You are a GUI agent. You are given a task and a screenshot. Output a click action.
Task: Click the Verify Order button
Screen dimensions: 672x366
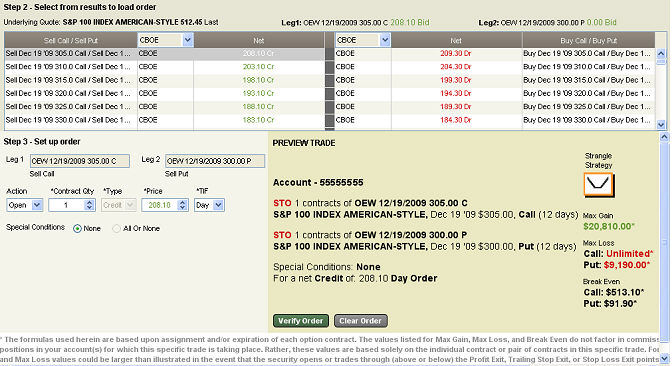point(301,321)
